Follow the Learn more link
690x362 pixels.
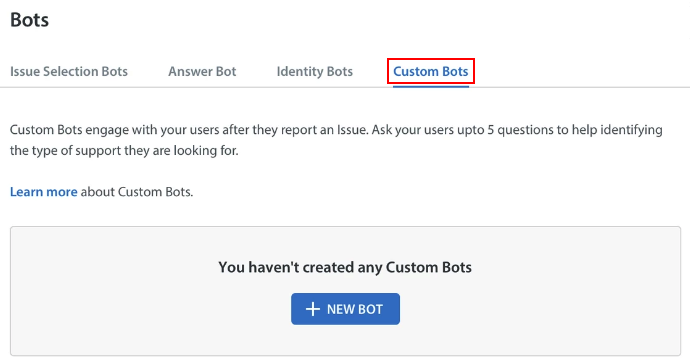click(44, 192)
